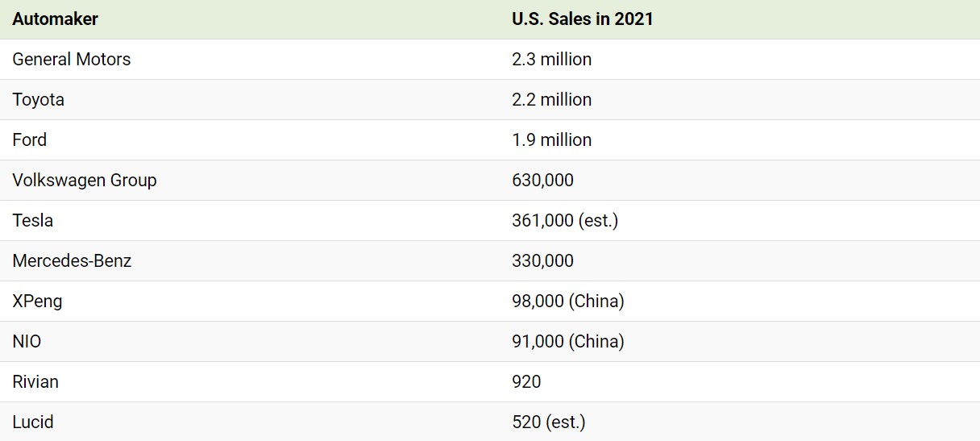Click the U.S. Sales in 2021 header
This screenshot has height=441, width=980.
coord(582,19)
